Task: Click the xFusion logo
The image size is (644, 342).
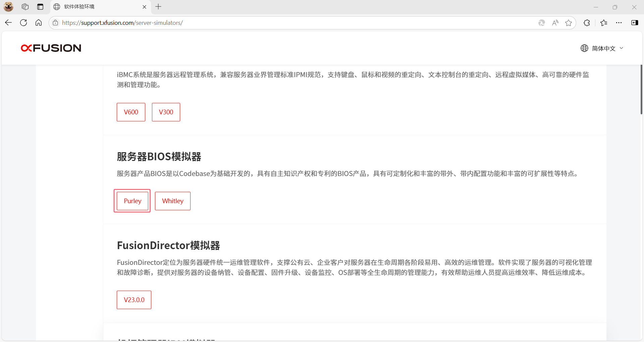Action: coord(51,48)
